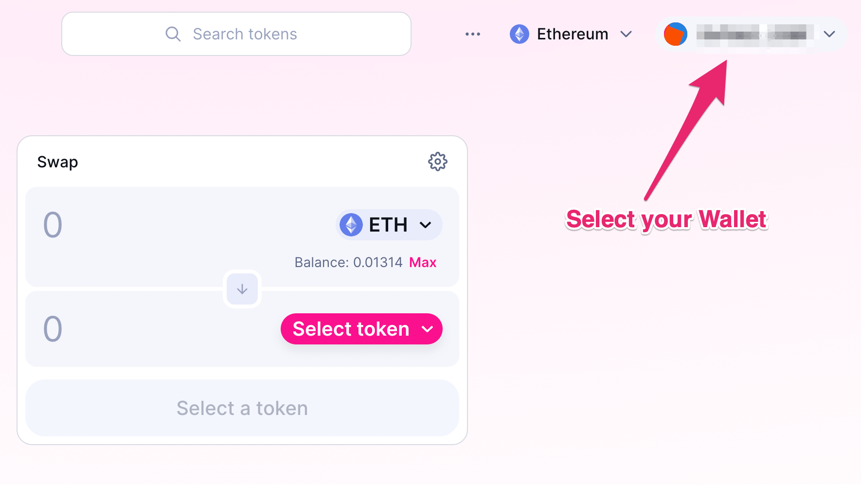Click the blurred wallet address text
This screenshot has height=504, width=861.
click(x=755, y=35)
